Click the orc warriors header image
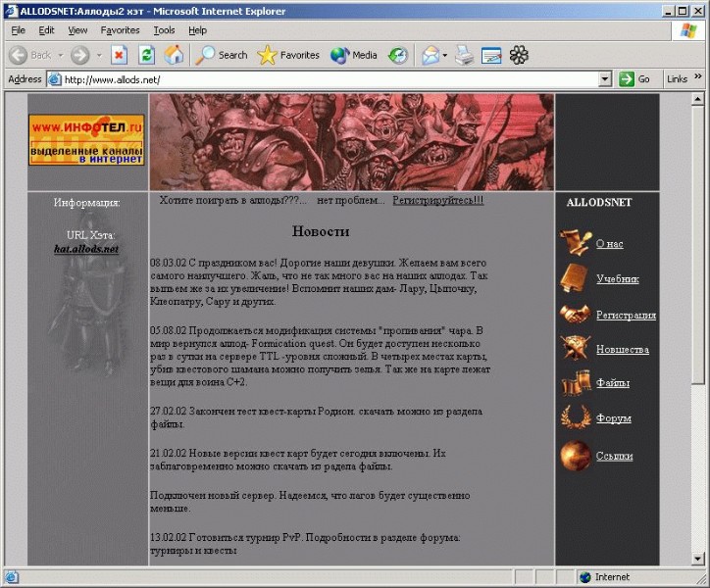Screen dimensions: 710x588 coord(351,142)
